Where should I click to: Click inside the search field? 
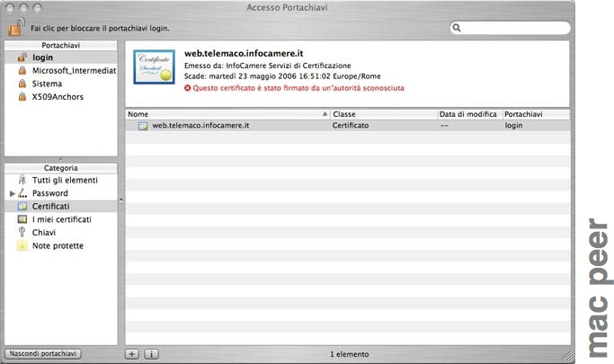[510, 28]
